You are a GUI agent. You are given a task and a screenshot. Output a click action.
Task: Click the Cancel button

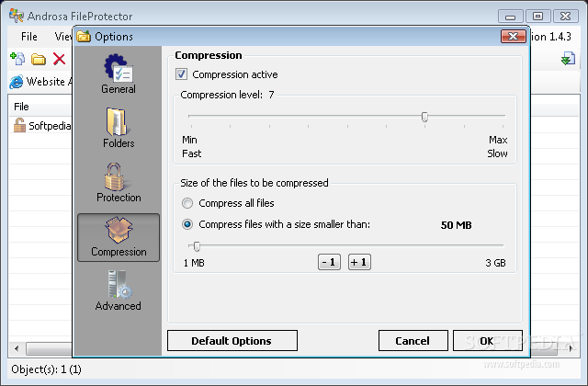[x=413, y=341]
